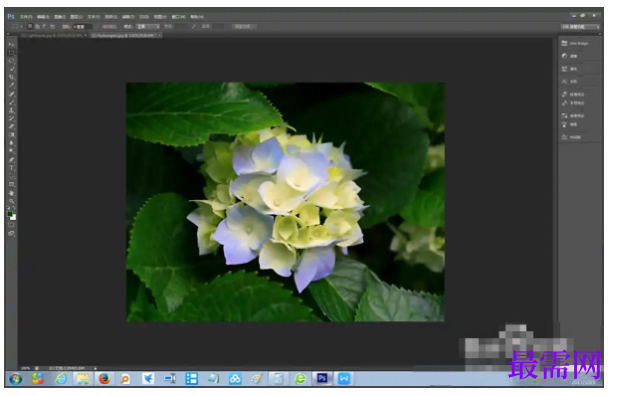620x396 pixels.
Task: Choose Subtract from Selection mode
Action: coord(45,27)
